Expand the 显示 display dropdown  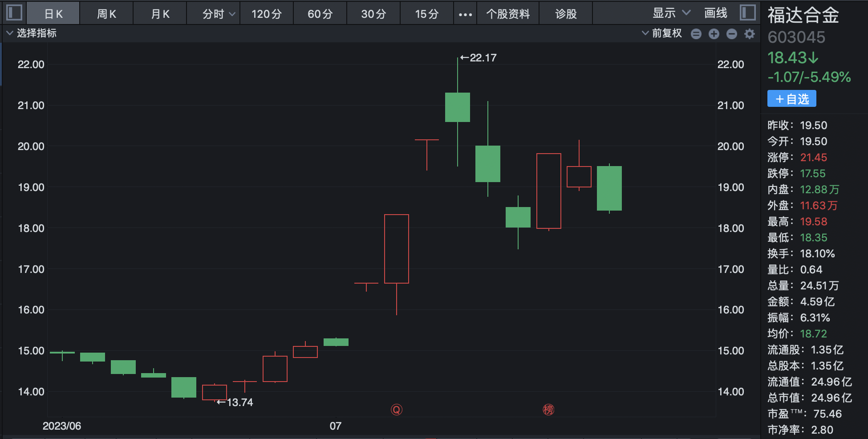(x=671, y=13)
